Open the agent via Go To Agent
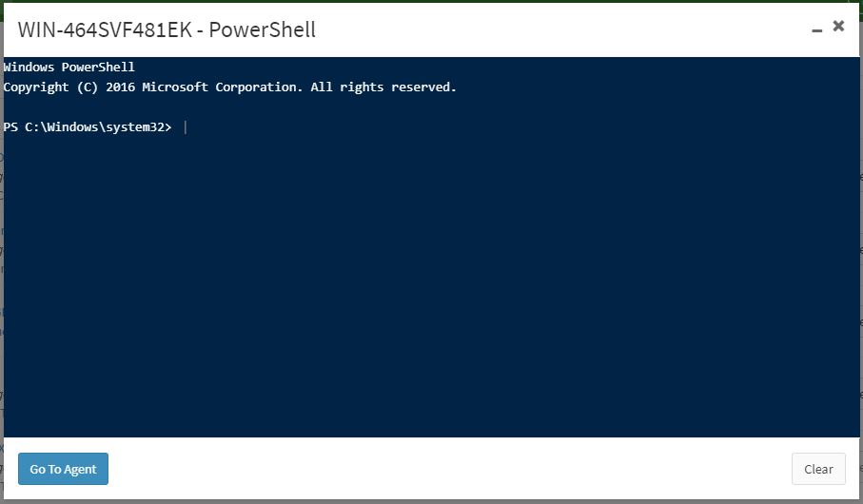Screen dimensions: 863x504 coord(64,469)
